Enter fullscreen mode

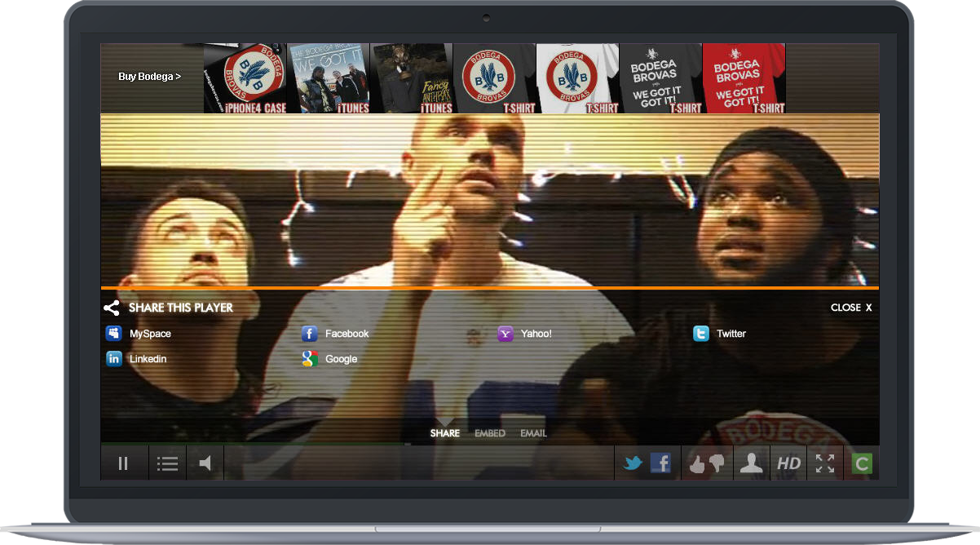point(825,463)
